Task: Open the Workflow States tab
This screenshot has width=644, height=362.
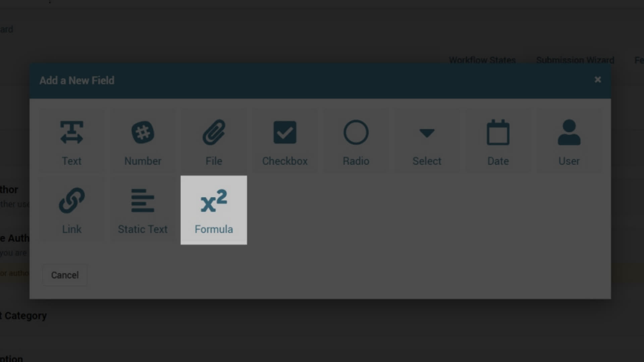Action: [482, 60]
